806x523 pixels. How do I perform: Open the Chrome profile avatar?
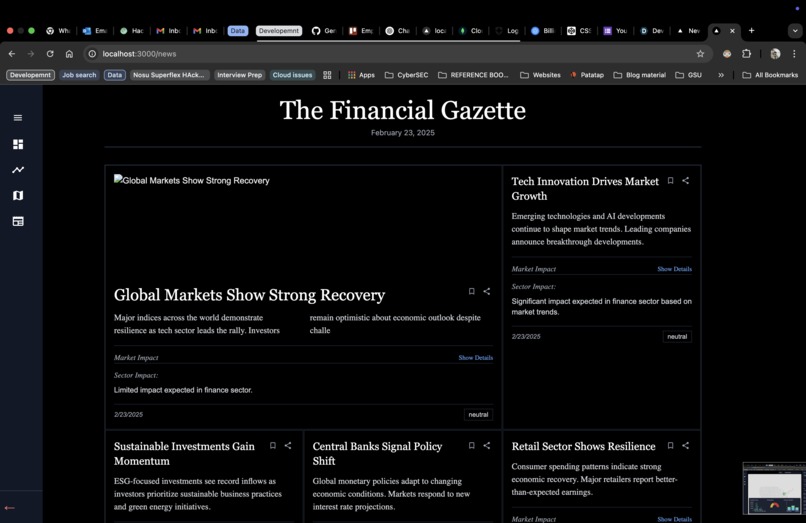[x=775, y=53]
